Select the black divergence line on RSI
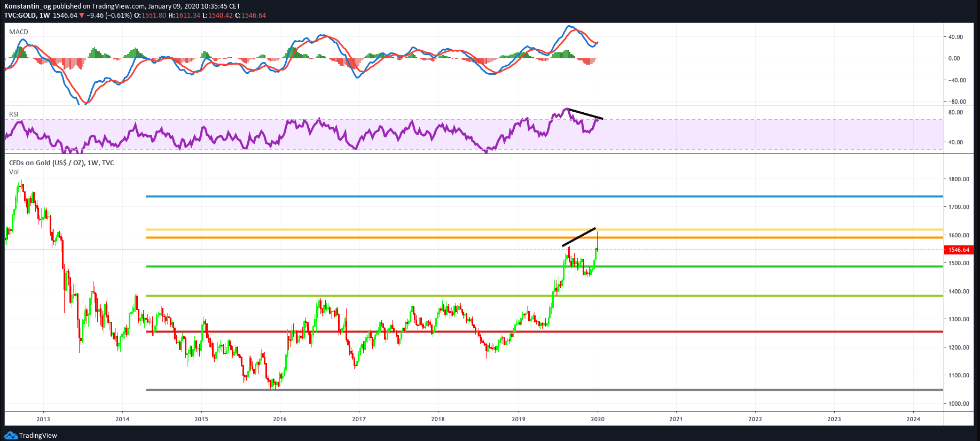 click(585, 114)
